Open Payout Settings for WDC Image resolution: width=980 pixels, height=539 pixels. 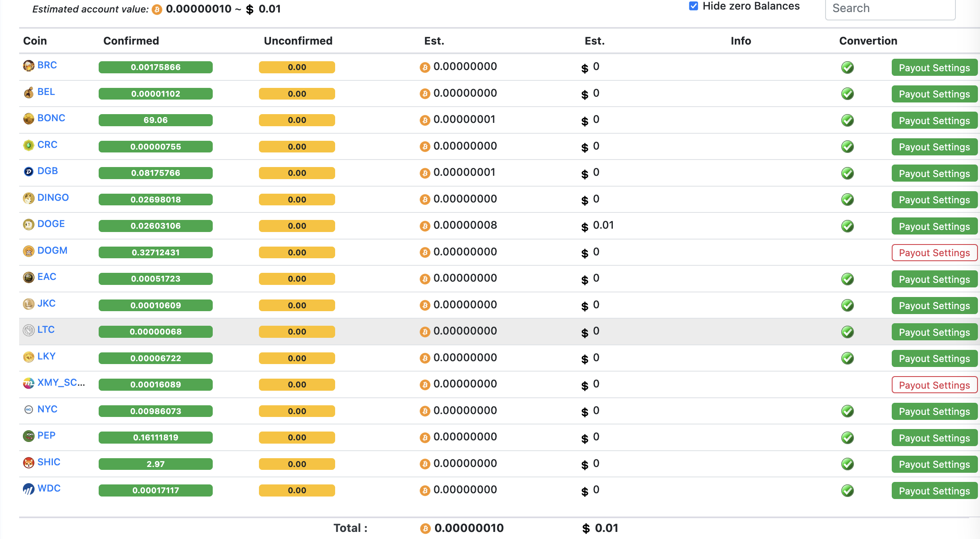coord(934,491)
